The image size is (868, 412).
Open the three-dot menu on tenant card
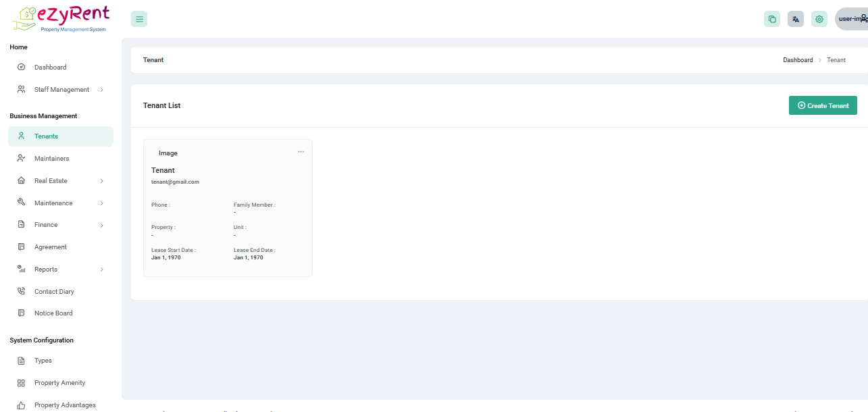pyautogui.click(x=301, y=152)
